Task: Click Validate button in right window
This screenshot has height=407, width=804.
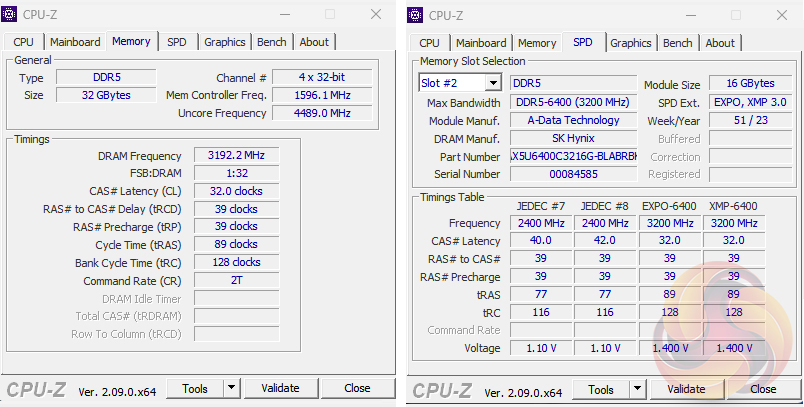Action: click(686, 390)
